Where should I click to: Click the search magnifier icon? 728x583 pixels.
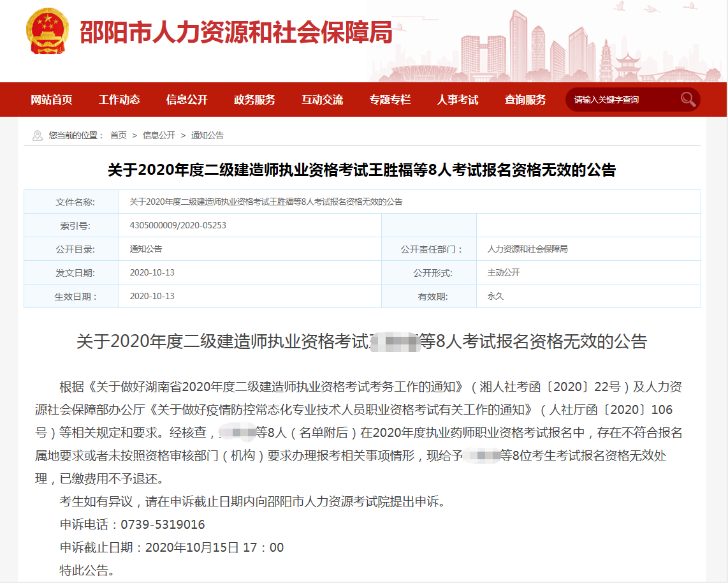click(687, 99)
